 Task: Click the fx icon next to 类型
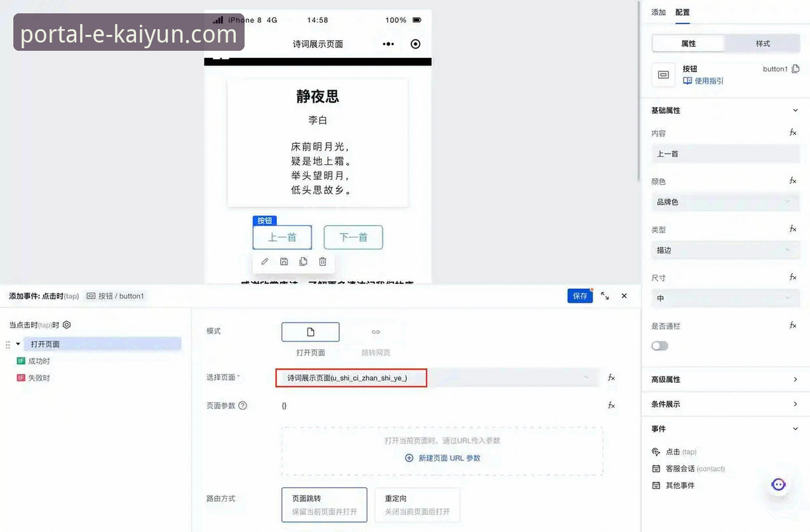[793, 229]
